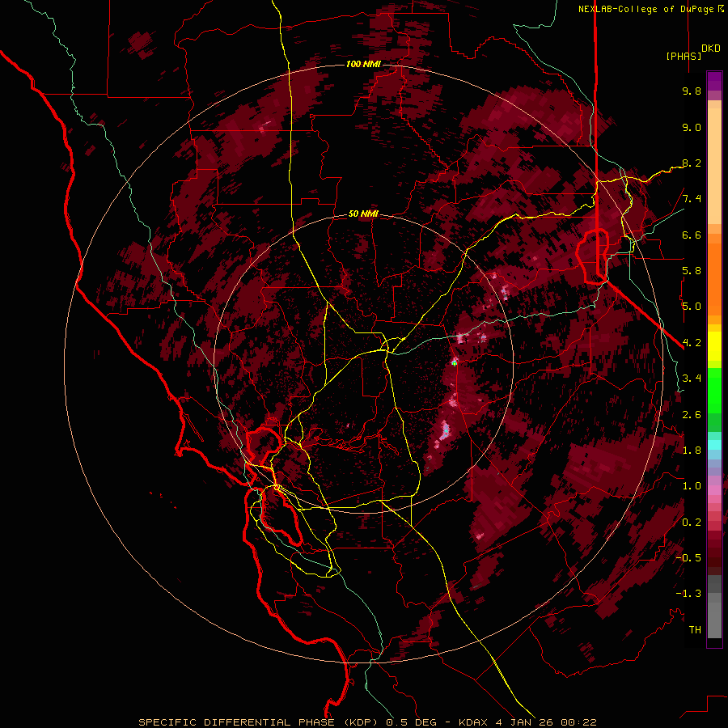
Task: Click the 1.8 scale value
Action: pyautogui.click(x=692, y=451)
